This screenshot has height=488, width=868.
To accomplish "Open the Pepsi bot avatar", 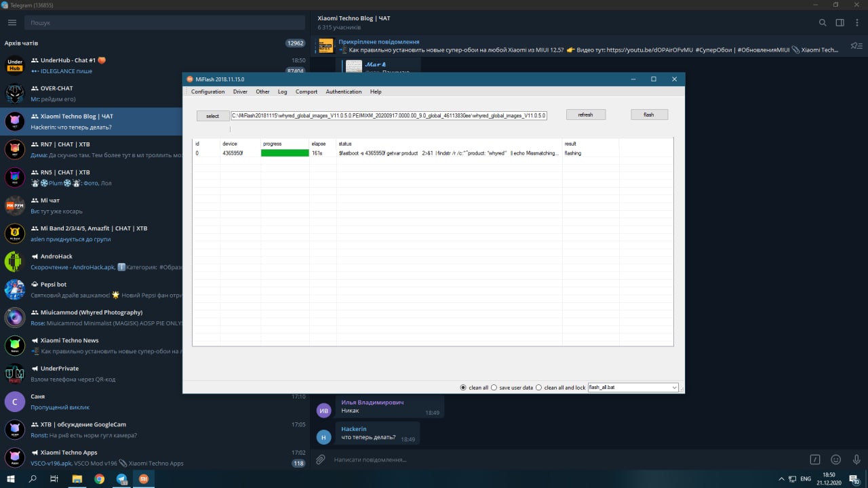I will [15, 289].
